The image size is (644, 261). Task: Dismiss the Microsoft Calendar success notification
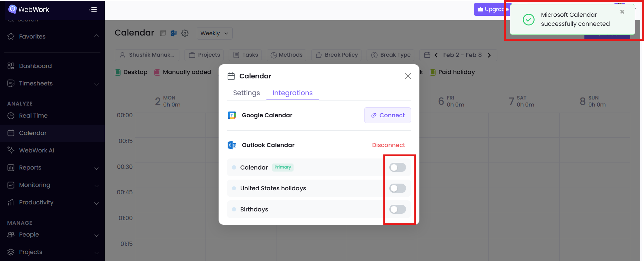(x=622, y=12)
